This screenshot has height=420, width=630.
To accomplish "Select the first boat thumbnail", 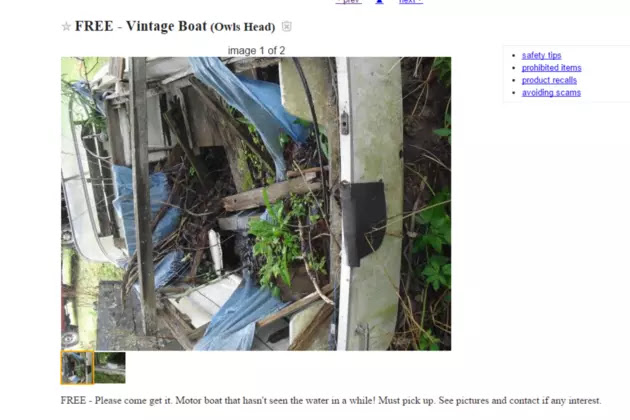I will [77, 367].
